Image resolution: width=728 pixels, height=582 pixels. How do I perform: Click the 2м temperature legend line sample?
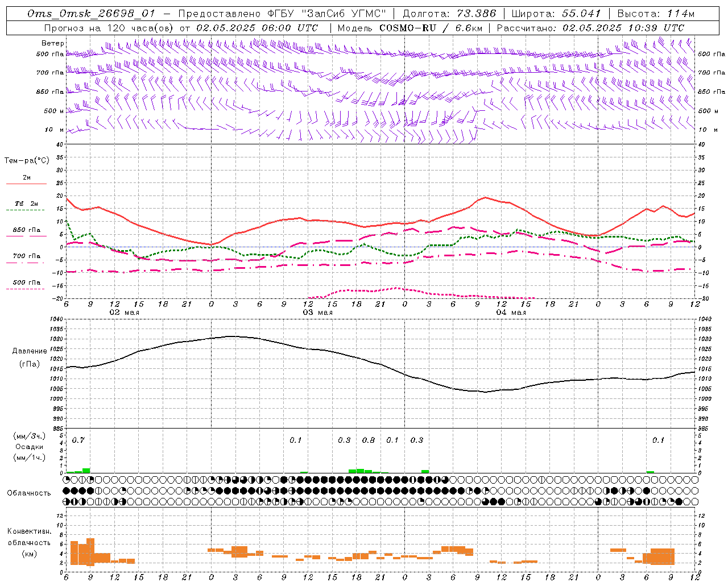pos(26,184)
